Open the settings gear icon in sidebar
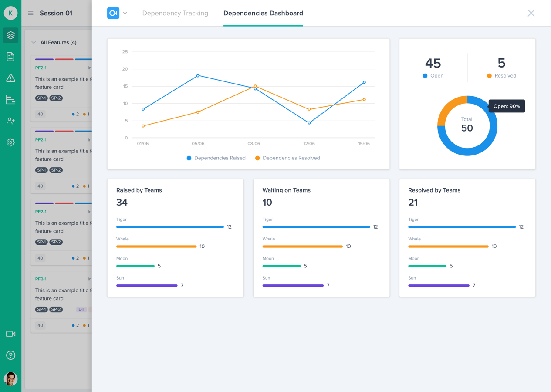 (x=10, y=142)
